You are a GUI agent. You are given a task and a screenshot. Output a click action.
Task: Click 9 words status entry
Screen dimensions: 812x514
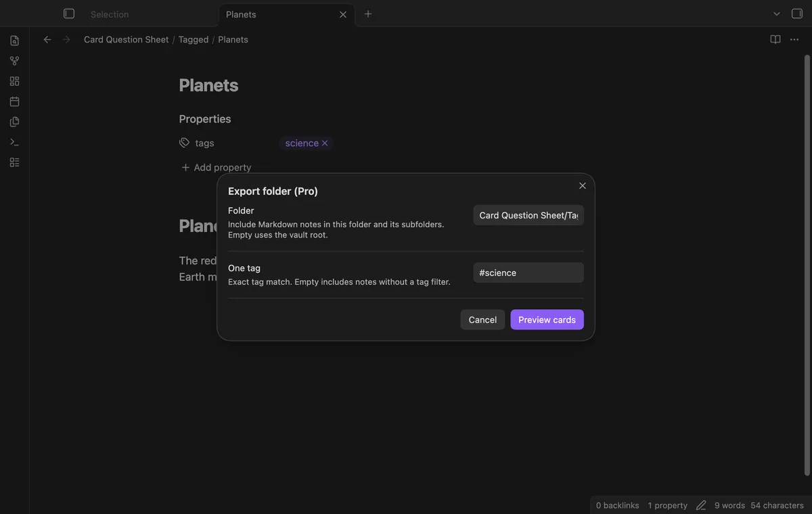[729, 505]
